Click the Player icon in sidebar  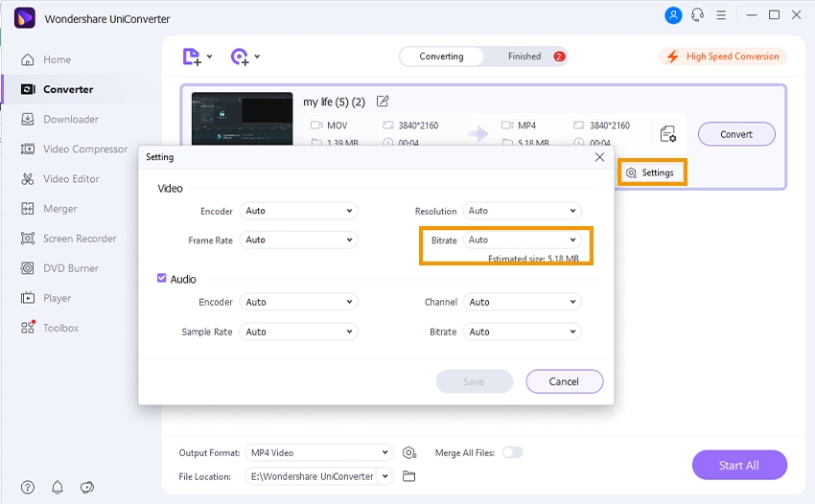[28, 298]
